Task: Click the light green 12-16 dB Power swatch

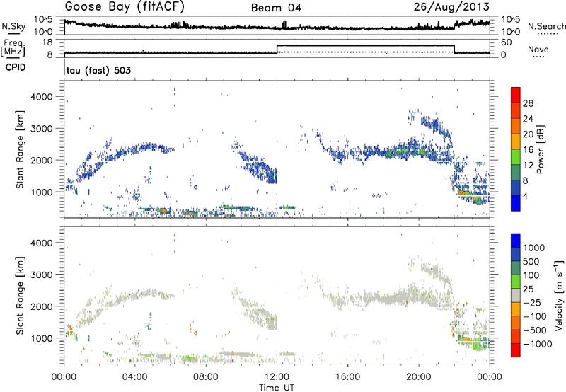Action: click(516, 157)
